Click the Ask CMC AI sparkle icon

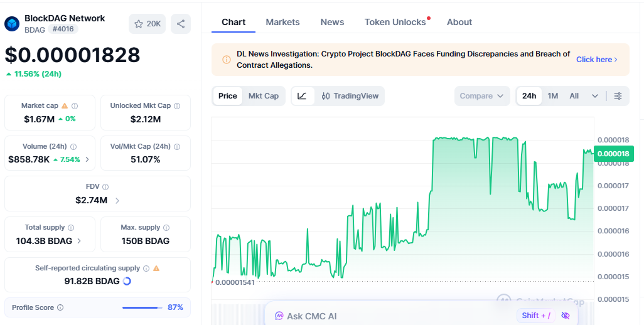[x=279, y=316]
